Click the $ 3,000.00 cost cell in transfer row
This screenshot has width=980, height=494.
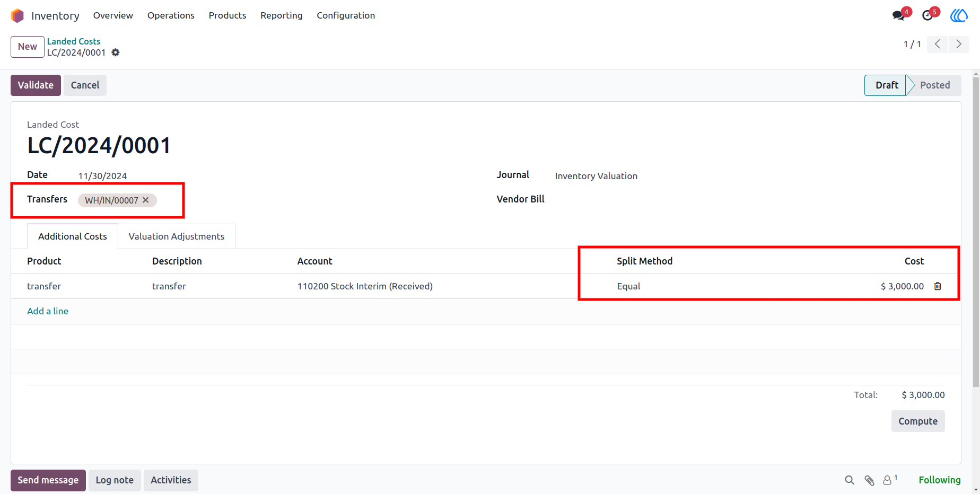(902, 286)
